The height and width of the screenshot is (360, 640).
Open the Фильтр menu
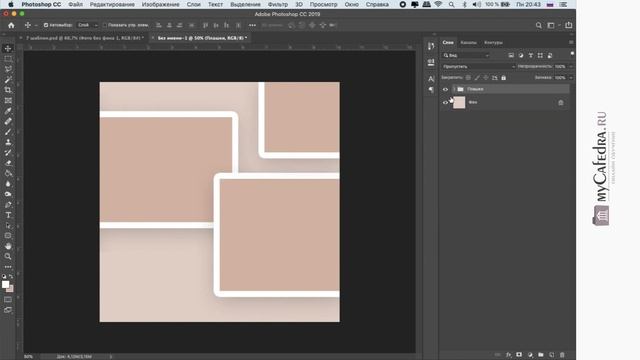pos(278,4)
